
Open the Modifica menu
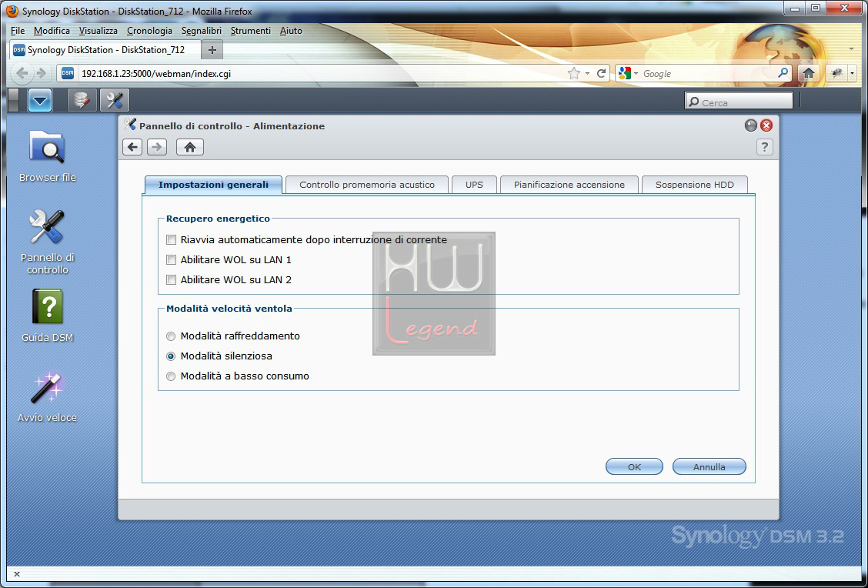(52, 31)
